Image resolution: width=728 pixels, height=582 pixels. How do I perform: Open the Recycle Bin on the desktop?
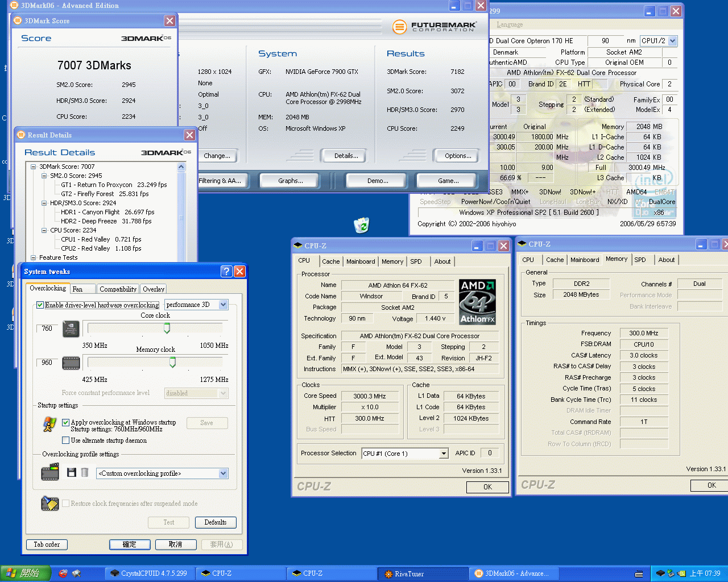point(362,226)
